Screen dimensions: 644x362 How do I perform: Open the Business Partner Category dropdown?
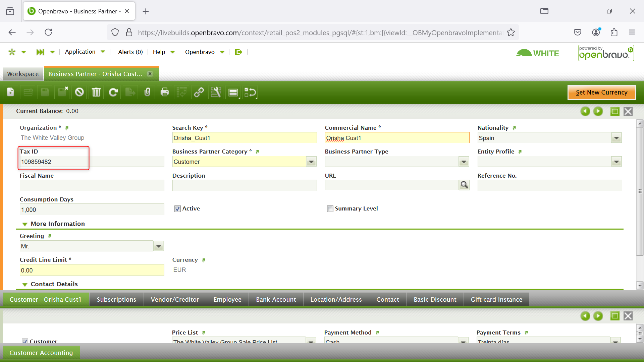tap(311, 162)
